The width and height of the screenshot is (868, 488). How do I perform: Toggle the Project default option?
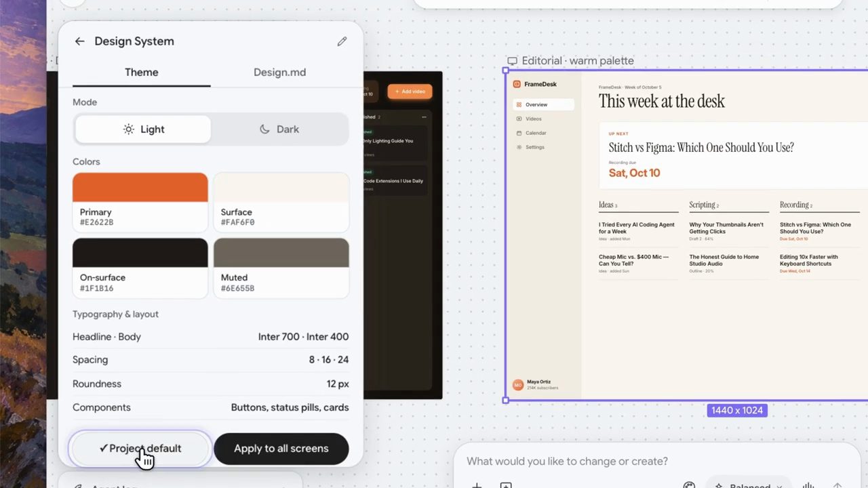(140, 449)
